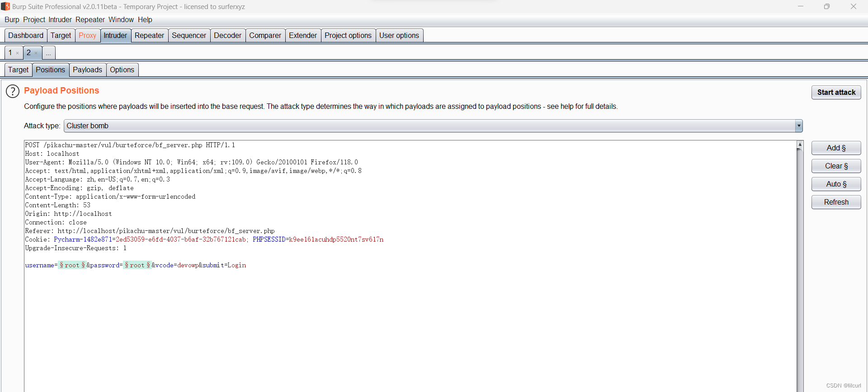Click the Auto § button

point(836,184)
